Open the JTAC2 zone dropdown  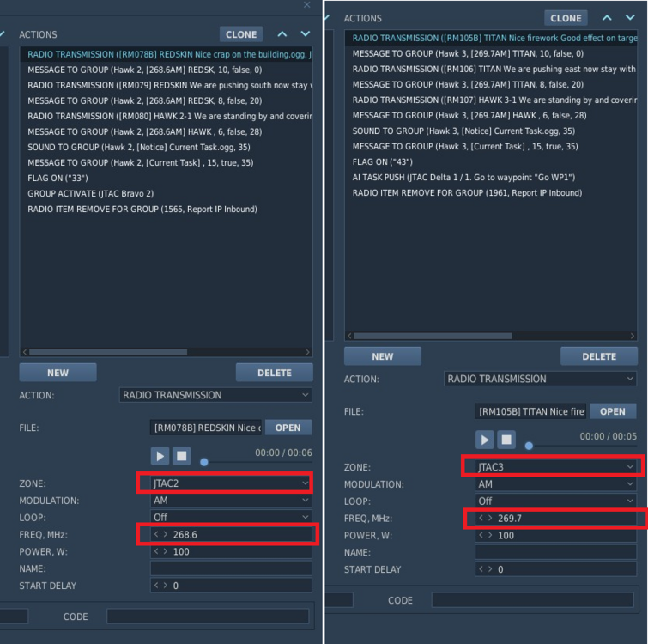[x=231, y=483]
